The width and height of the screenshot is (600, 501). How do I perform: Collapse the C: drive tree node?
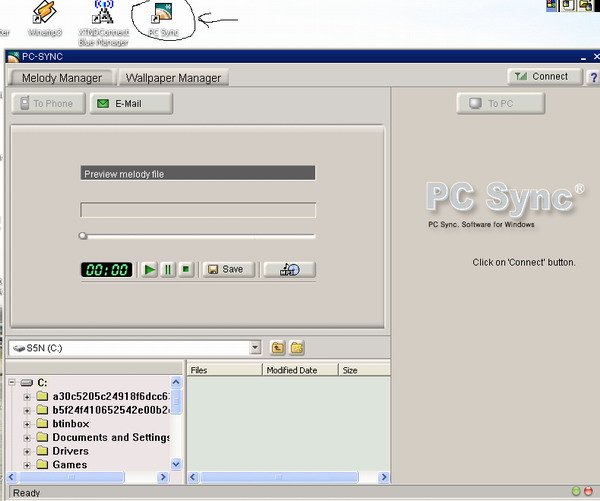tap(12, 382)
